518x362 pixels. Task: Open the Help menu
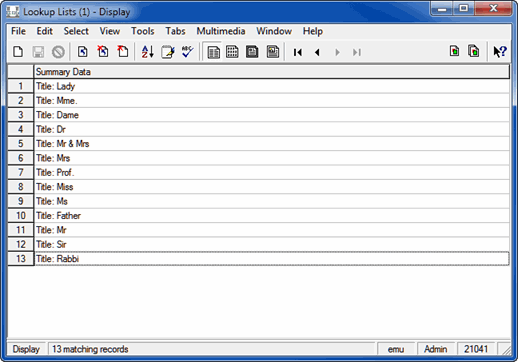(313, 31)
